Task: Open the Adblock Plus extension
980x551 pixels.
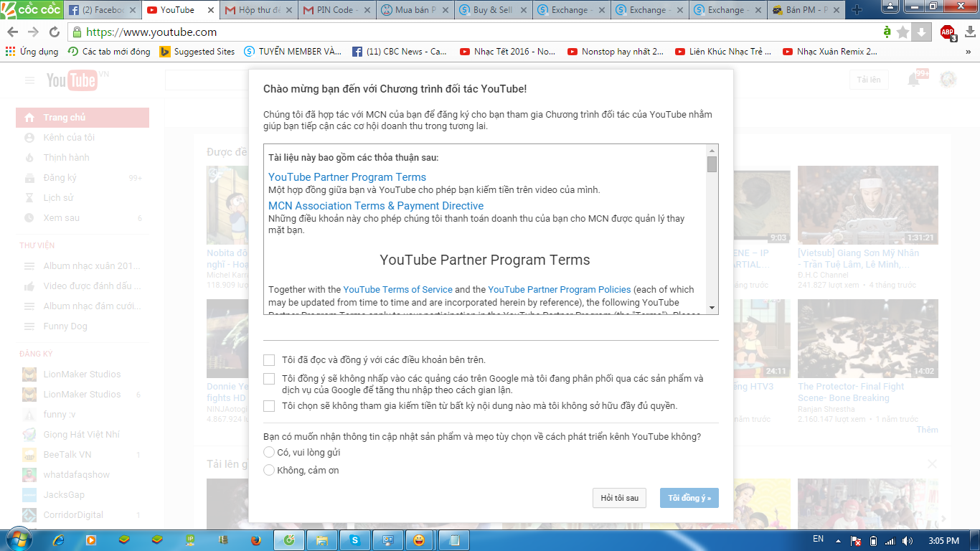Action: (948, 32)
